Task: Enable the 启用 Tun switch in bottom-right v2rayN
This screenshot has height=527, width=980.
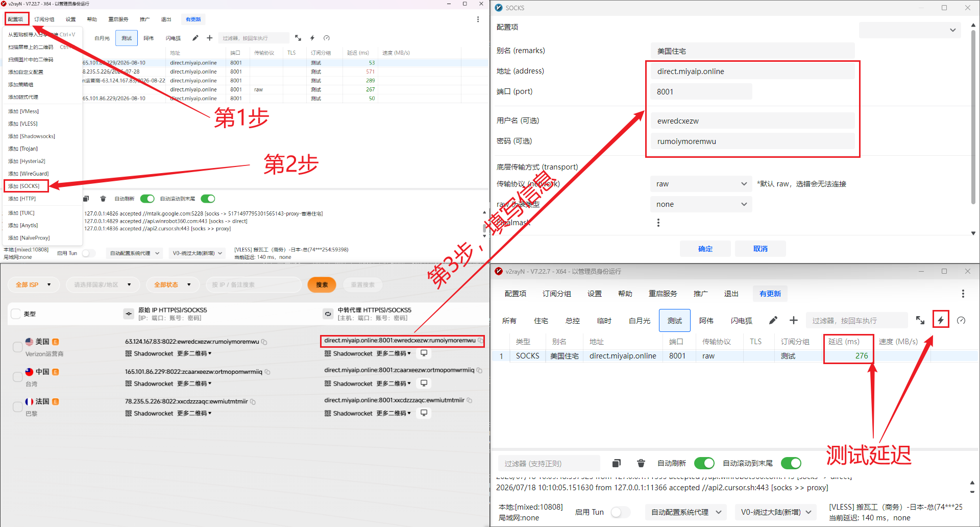Action: [x=620, y=512]
